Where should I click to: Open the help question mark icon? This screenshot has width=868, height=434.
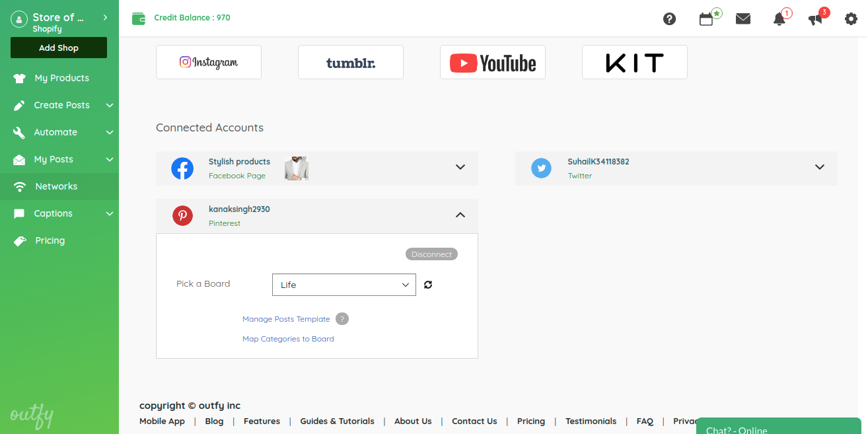(669, 18)
